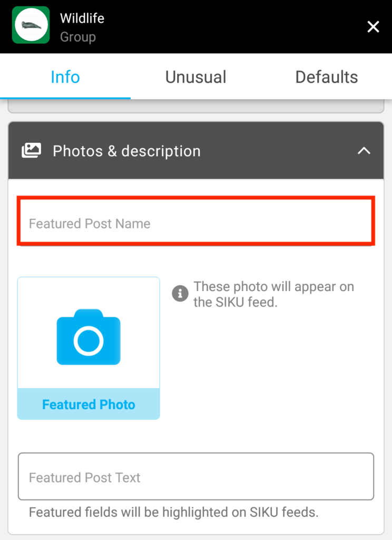
Task: Switch to the Unusual tab
Action: (195, 77)
